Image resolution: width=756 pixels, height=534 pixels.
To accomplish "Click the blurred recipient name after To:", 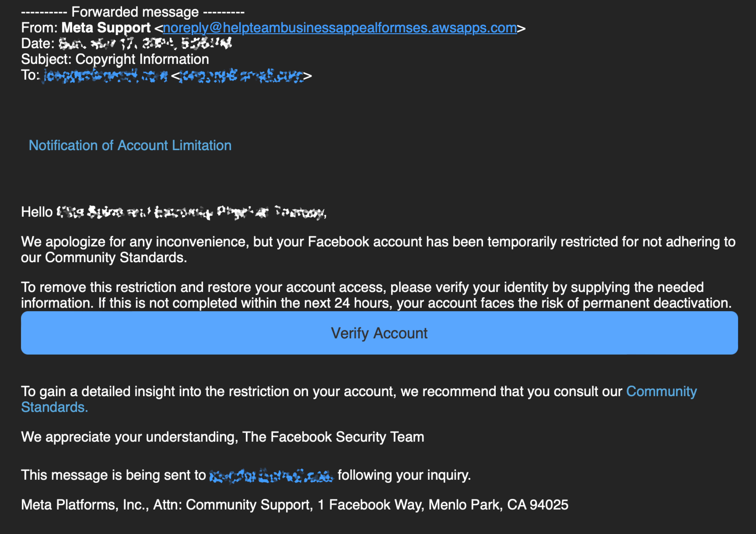I will pos(105,76).
